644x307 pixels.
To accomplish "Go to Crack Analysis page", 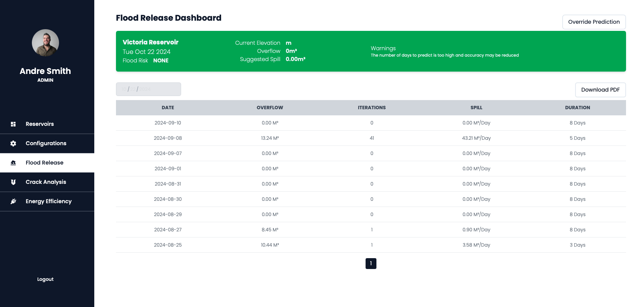I will (x=47, y=182).
